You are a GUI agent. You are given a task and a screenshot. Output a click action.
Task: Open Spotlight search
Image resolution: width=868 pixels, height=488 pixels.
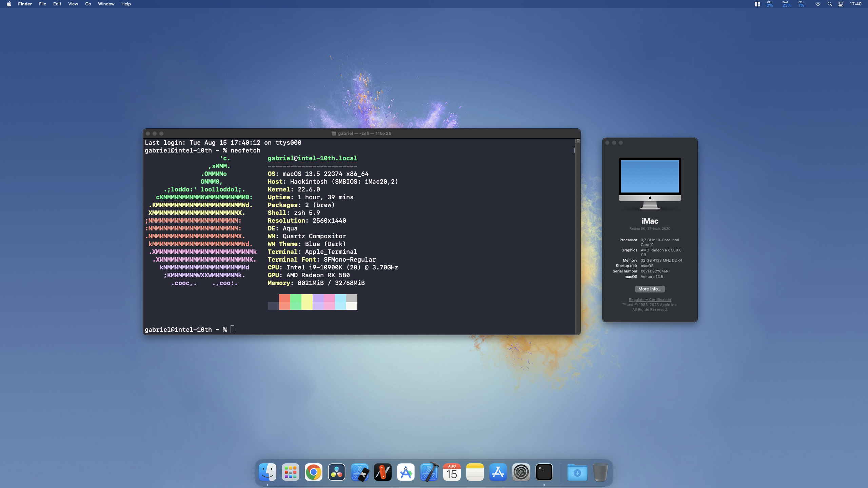pos(830,4)
